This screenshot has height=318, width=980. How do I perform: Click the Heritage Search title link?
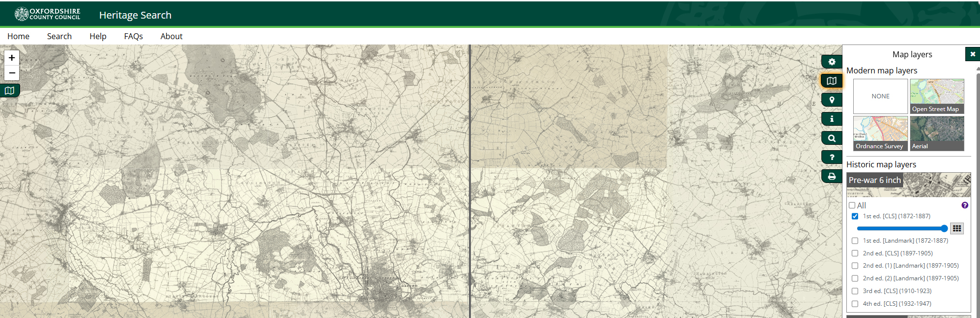pos(135,15)
